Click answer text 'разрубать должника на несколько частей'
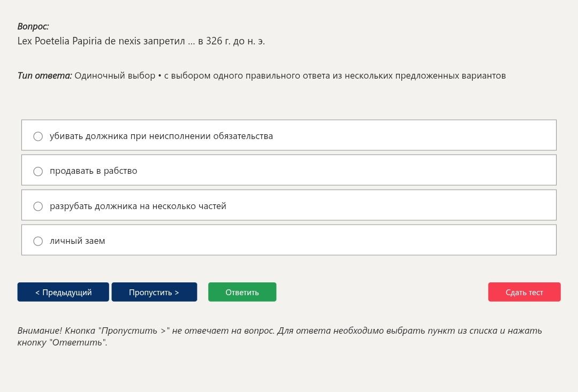Viewport: 578px width, 392px height. click(x=138, y=206)
